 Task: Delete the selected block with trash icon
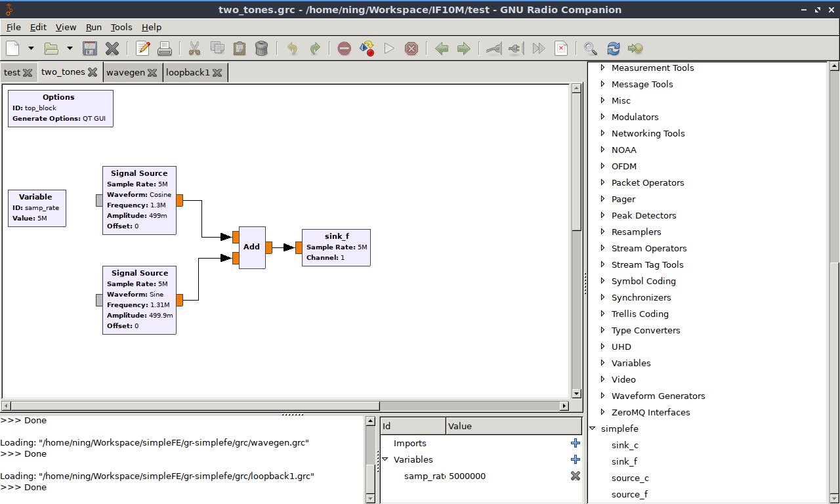[261, 48]
